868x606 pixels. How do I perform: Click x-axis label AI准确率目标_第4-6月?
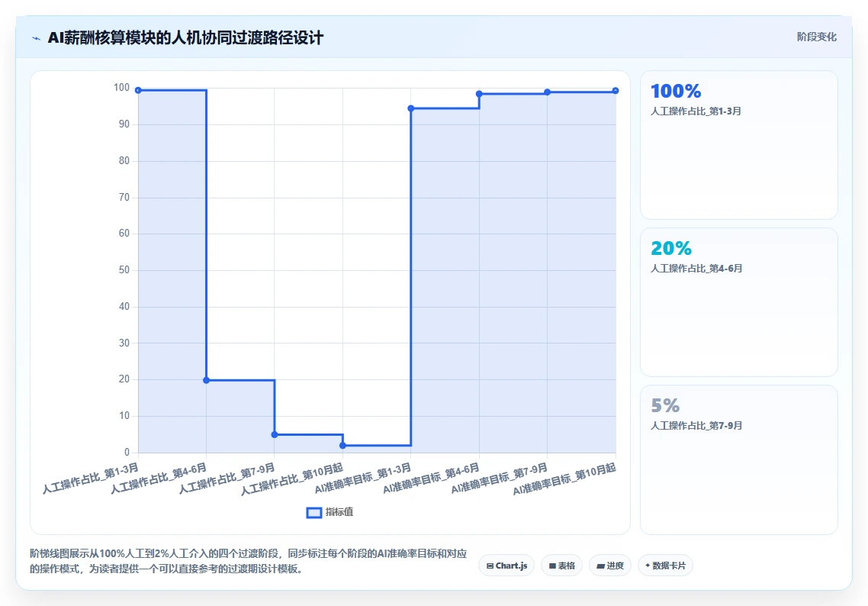(431, 479)
